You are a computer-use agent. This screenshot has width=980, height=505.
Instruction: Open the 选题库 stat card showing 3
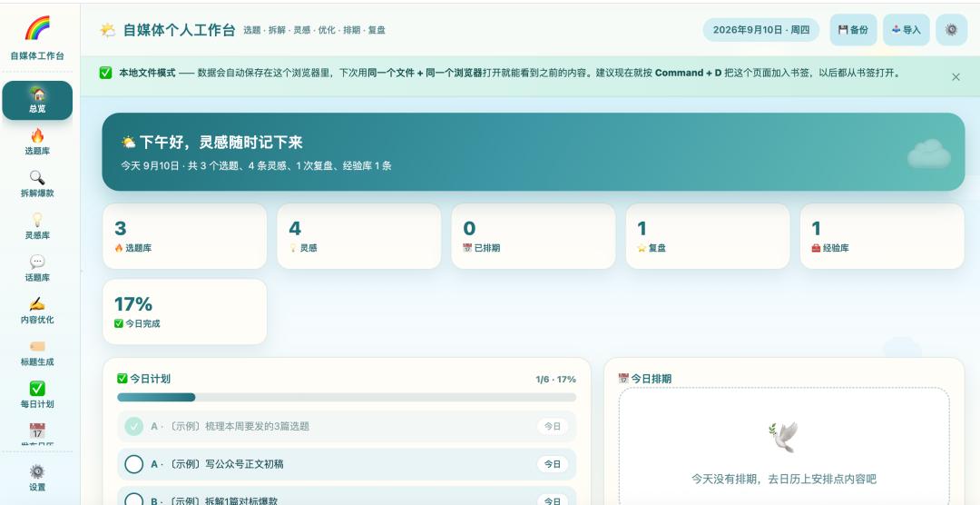coord(184,236)
